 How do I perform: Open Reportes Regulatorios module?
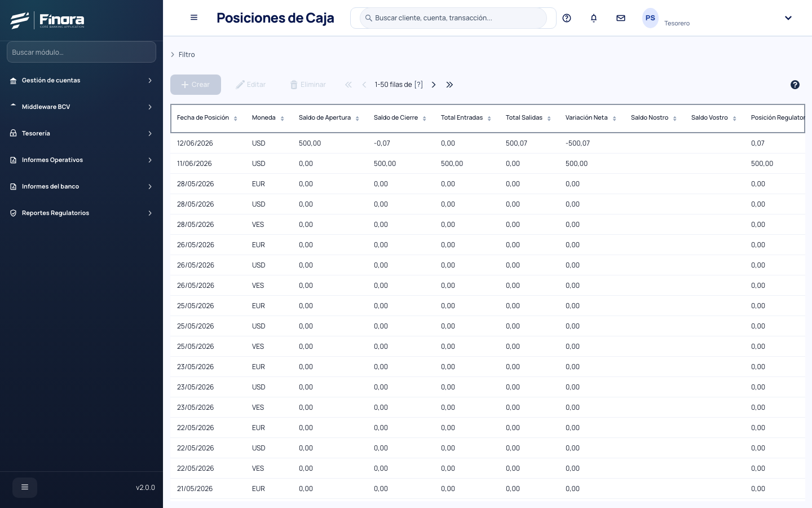[x=81, y=213]
